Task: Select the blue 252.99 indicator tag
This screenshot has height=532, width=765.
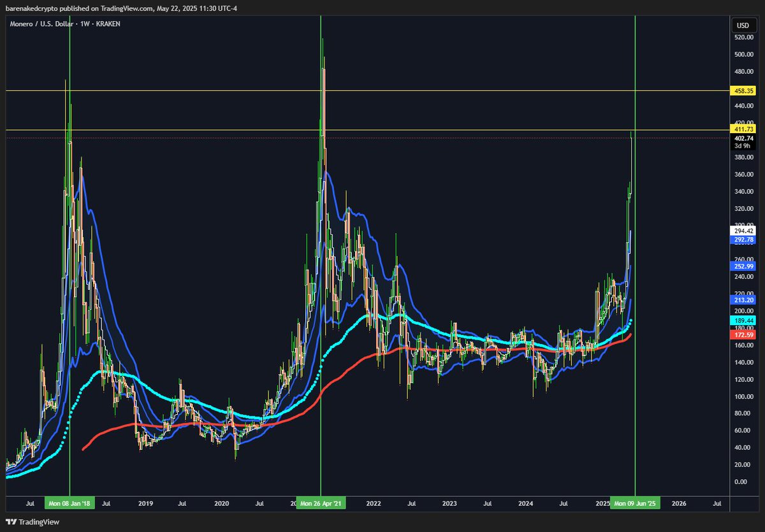Action: 743,266
